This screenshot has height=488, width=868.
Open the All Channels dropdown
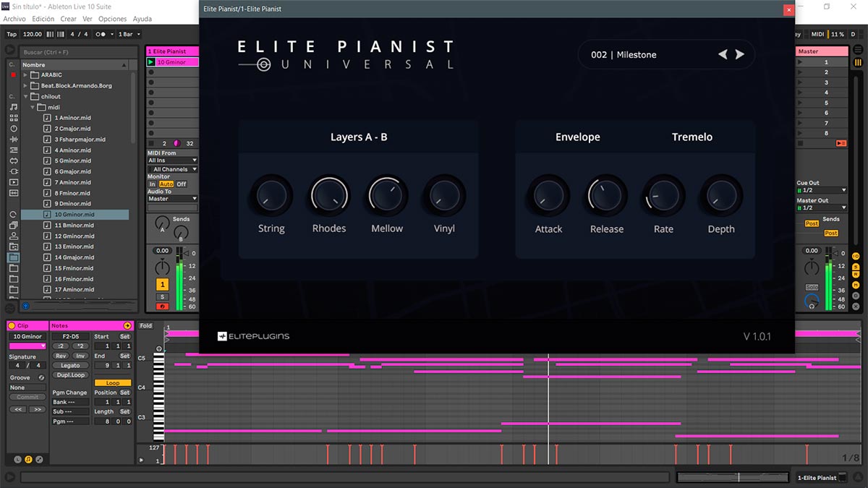172,169
